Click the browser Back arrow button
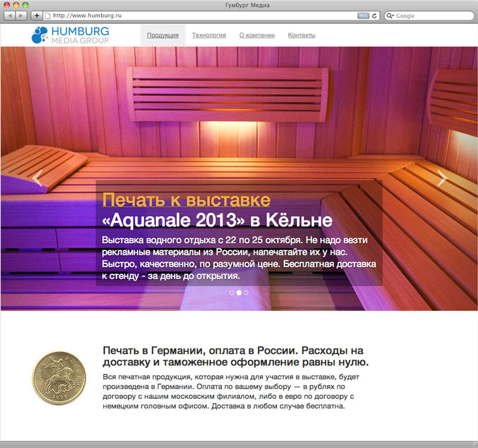478x448 pixels. 10,16
